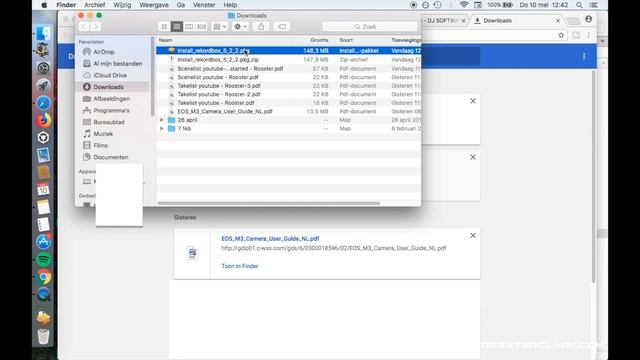Remove EOS_M3 download entry from list
This screenshot has width=640, height=360.
pyautogui.click(x=473, y=236)
